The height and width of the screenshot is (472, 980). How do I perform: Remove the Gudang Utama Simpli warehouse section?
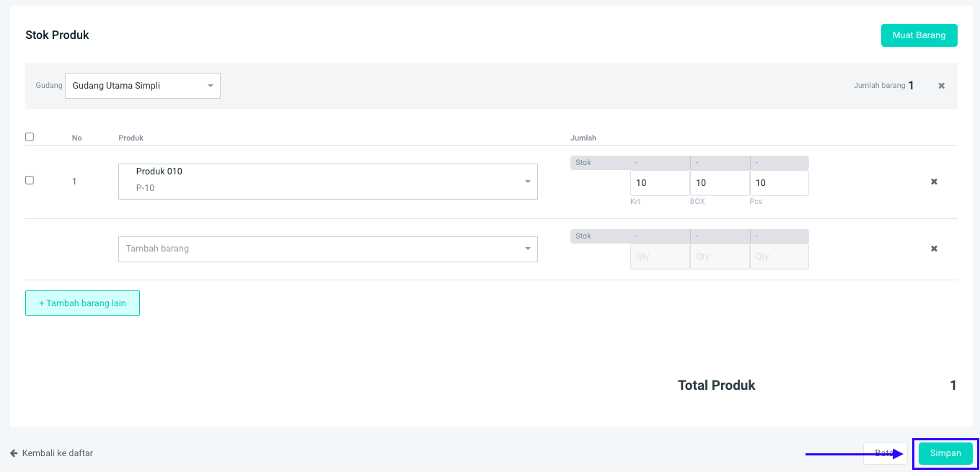[941, 86]
